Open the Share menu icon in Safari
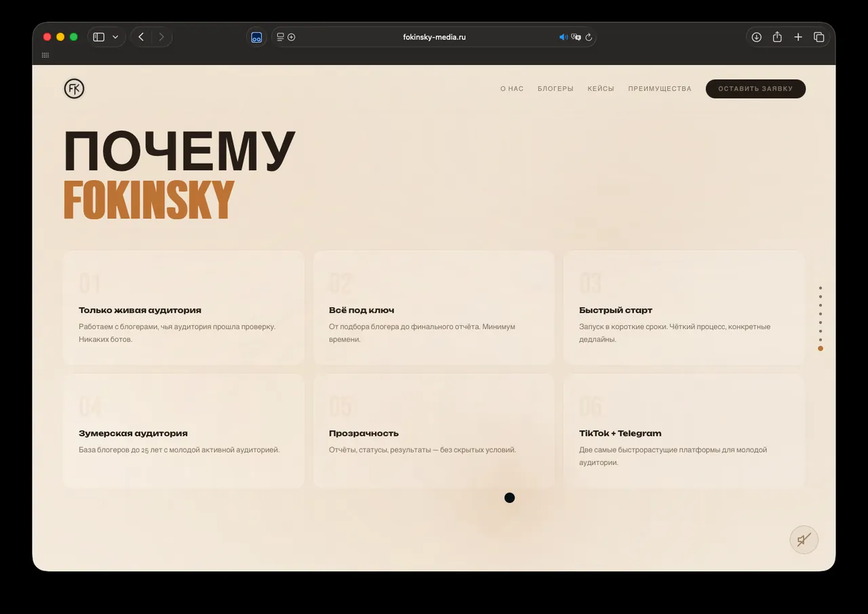 (x=777, y=37)
